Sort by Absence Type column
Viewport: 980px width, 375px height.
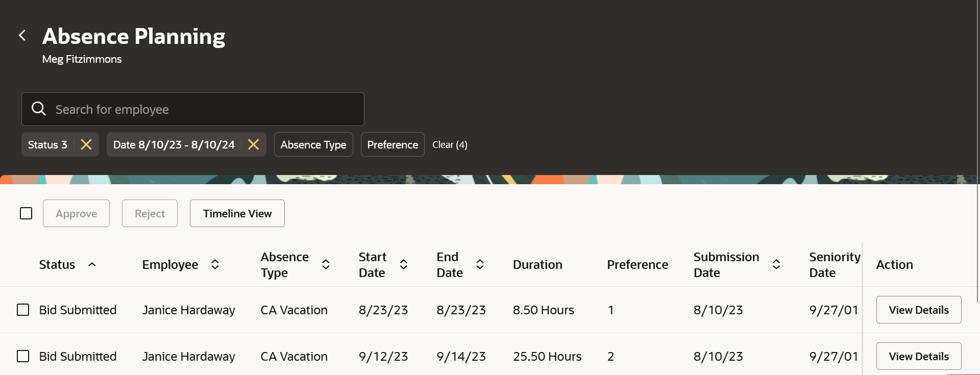(x=326, y=264)
